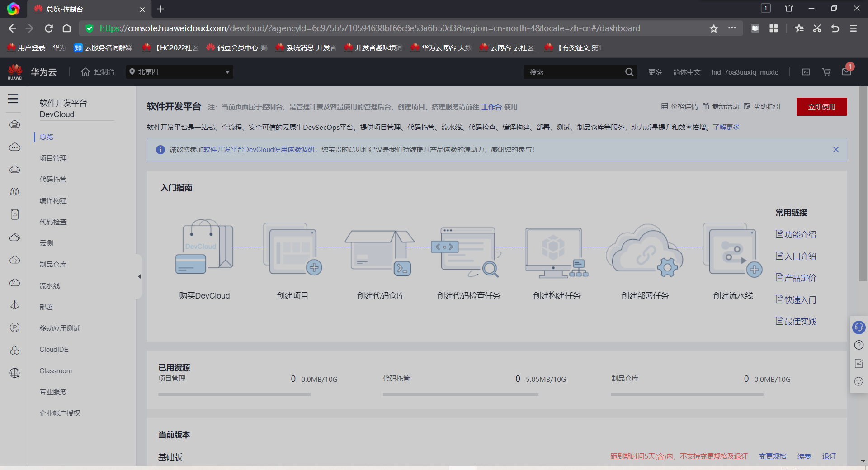Viewport: 868px width, 470px height.
Task: Close the survey notification banner
Action: click(x=836, y=150)
